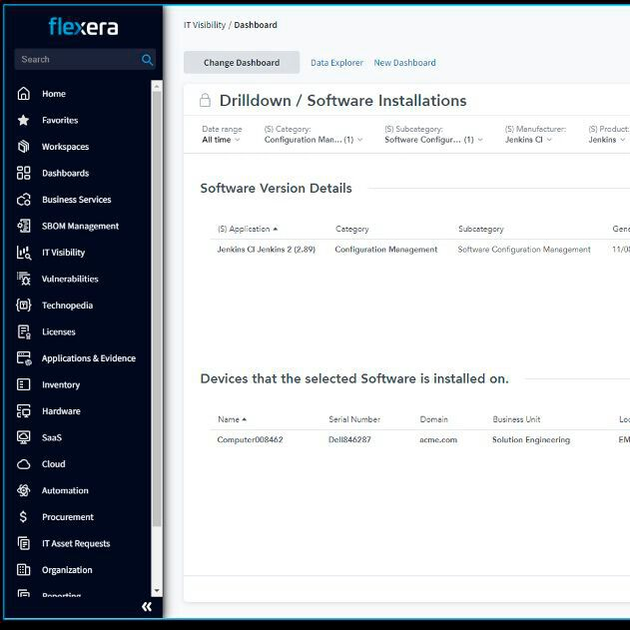Click the Cloud icon

pyautogui.click(x=23, y=464)
